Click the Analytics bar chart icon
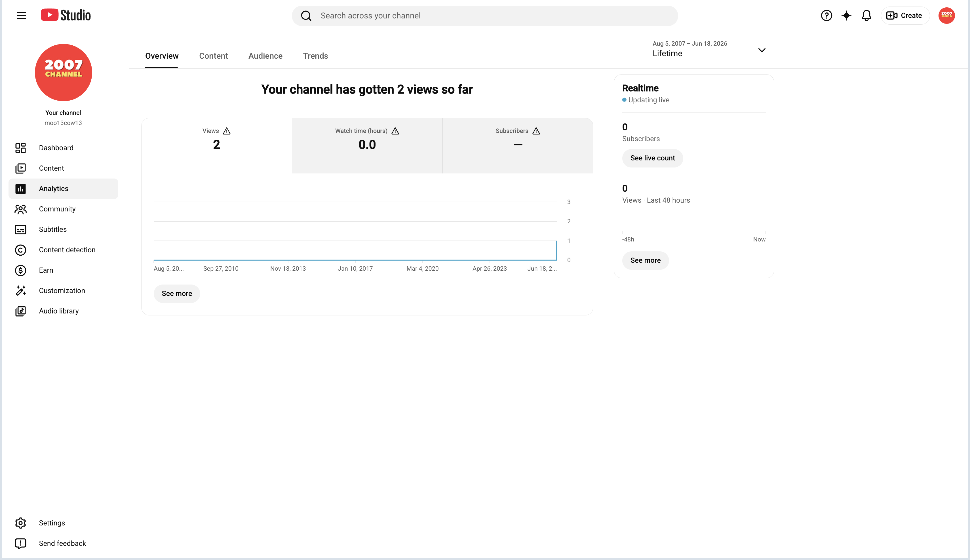This screenshot has height=560, width=970. [20, 188]
